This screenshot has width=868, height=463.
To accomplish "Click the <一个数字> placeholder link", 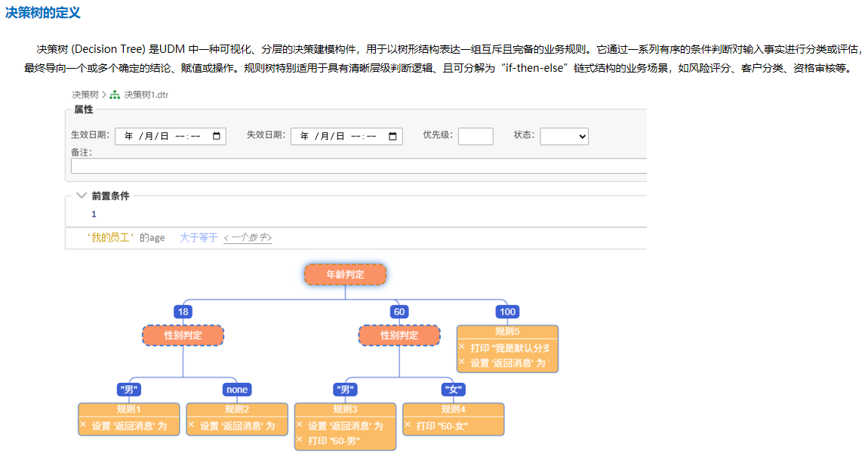I will (248, 238).
